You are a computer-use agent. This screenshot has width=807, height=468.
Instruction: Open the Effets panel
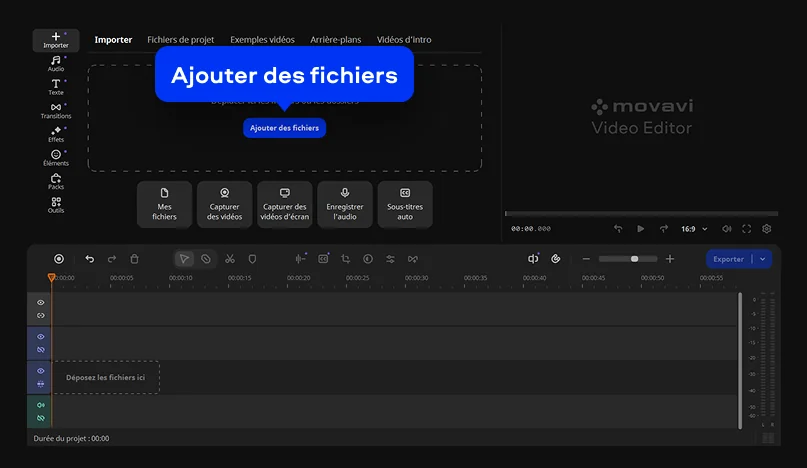tap(56, 134)
